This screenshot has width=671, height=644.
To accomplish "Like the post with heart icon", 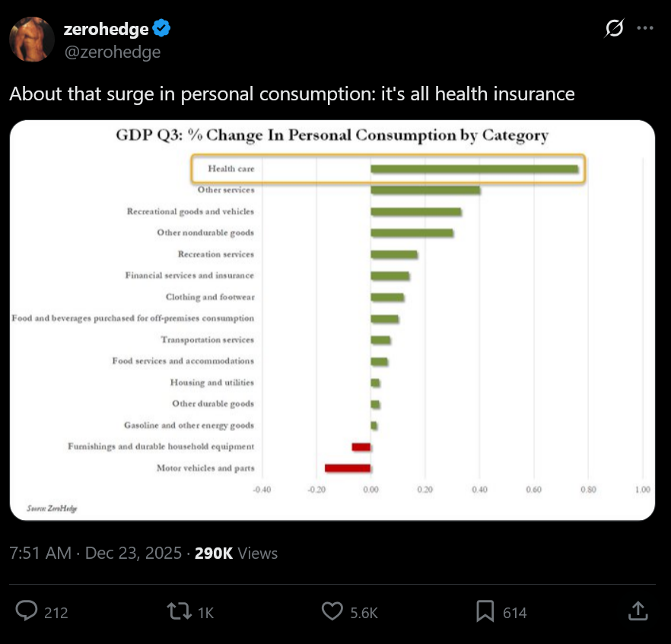I will (333, 611).
